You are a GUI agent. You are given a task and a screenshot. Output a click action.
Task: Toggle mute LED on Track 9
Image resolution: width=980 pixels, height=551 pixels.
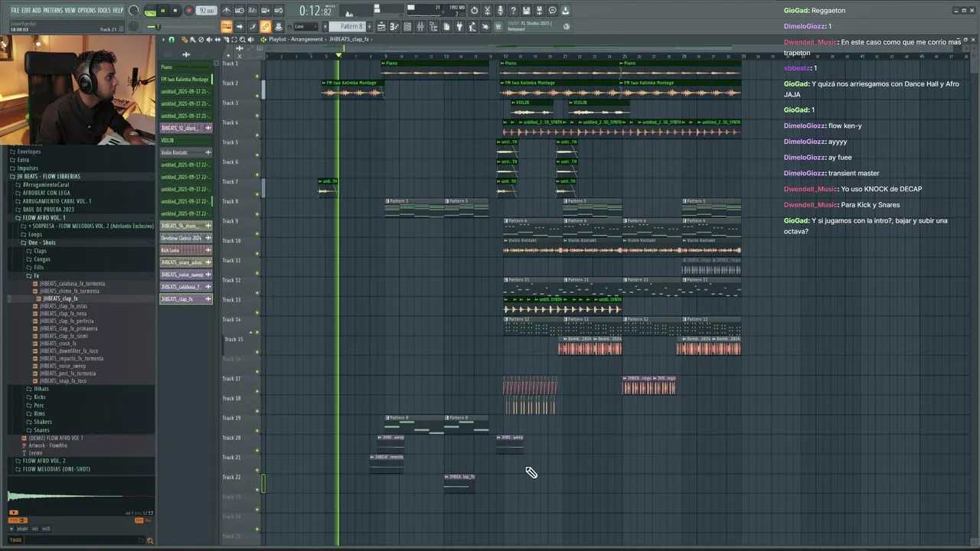257,234
